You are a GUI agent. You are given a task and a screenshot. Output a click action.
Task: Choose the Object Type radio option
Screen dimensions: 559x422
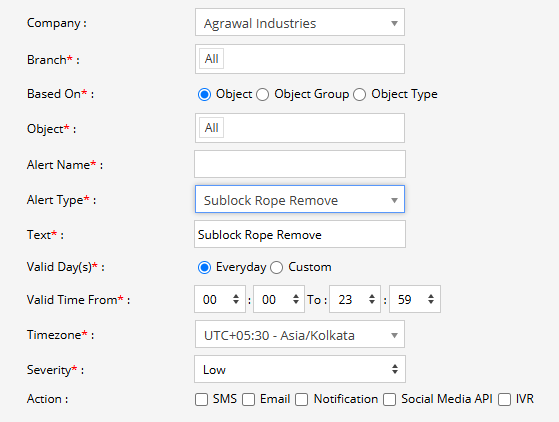tap(359, 94)
